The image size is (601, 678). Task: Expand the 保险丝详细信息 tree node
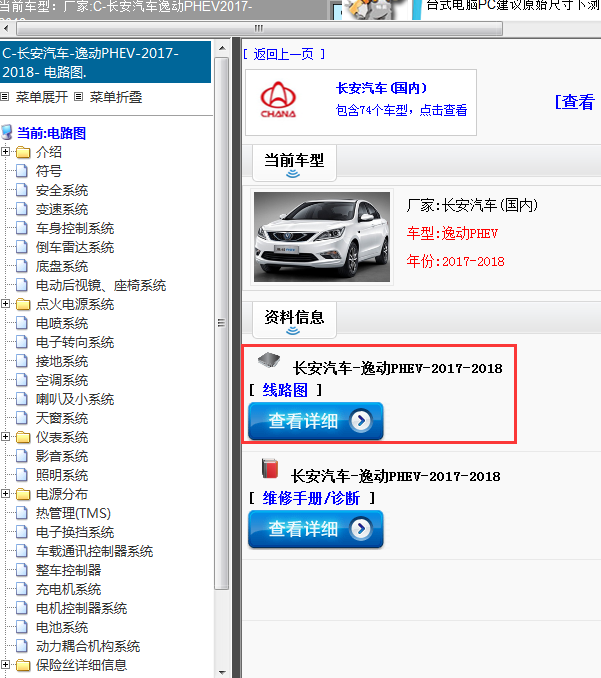click(x=5, y=665)
